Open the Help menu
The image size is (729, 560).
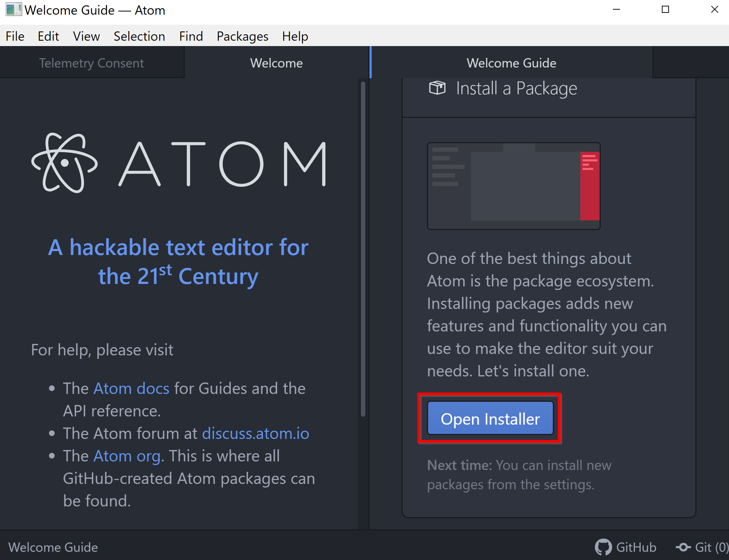coord(295,36)
